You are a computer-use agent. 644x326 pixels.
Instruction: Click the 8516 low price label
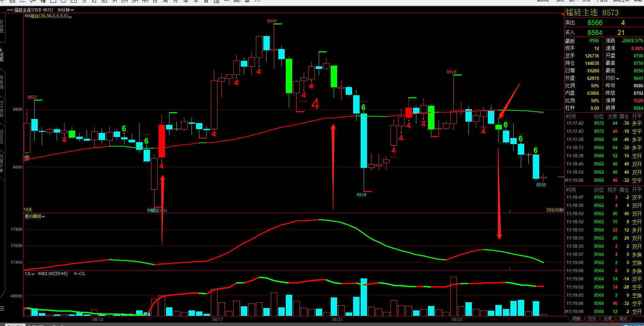362,195
